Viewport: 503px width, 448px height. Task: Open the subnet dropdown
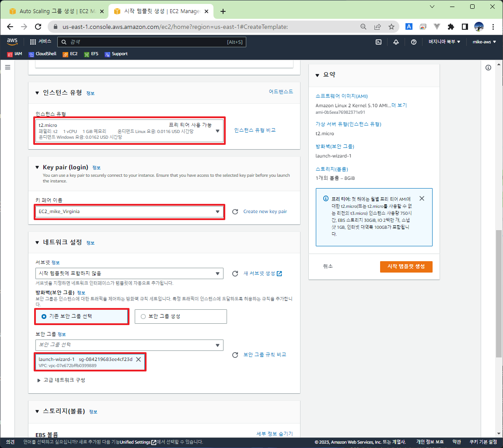tap(129, 273)
